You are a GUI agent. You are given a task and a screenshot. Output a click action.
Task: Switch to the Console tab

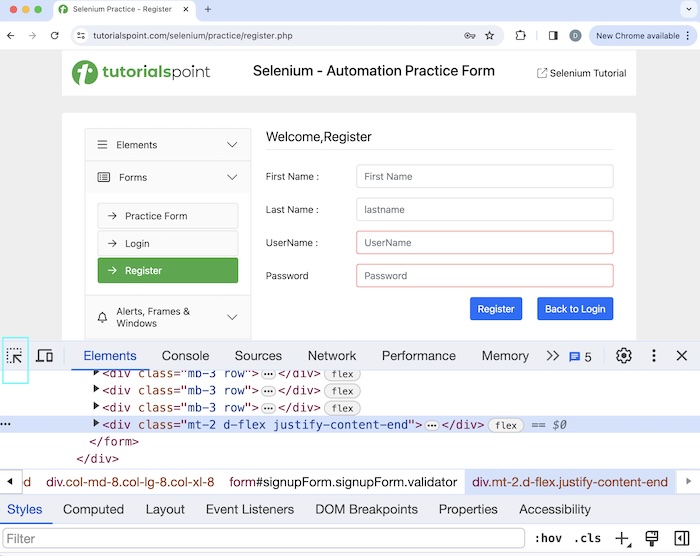tap(185, 356)
